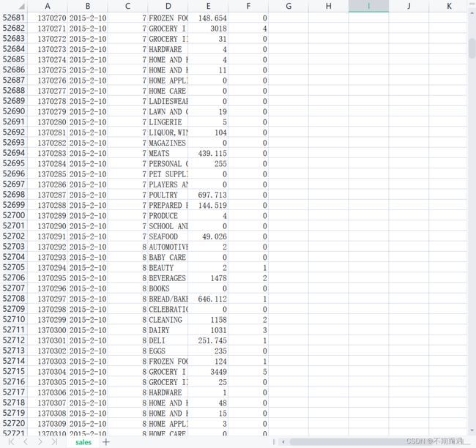Click cell with ID 1370299
The height and width of the screenshot is (448, 476).
(x=48, y=320)
